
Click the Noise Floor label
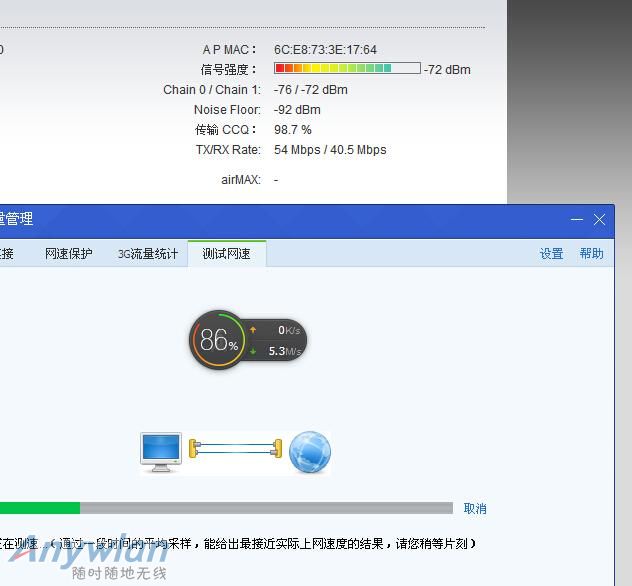[x=227, y=110]
